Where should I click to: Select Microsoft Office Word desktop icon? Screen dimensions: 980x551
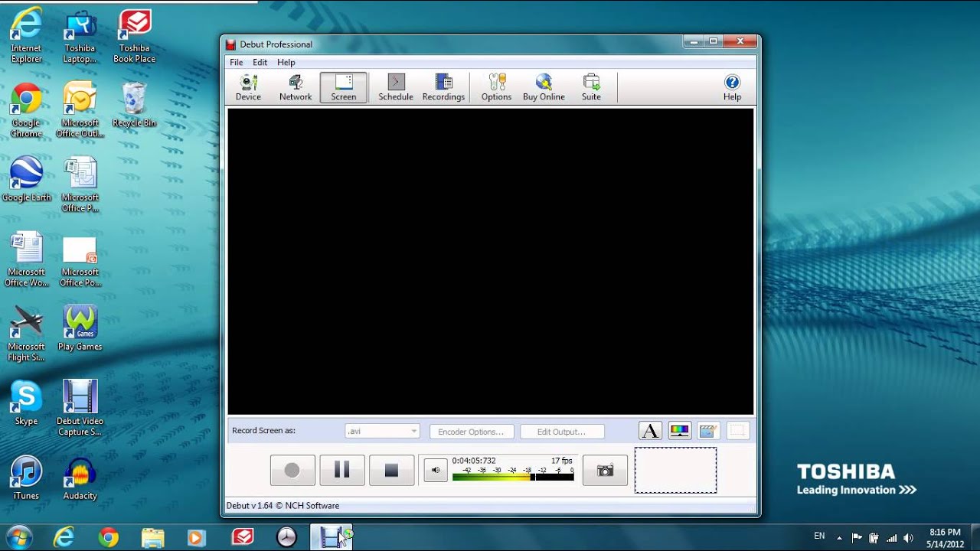pyautogui.click(x=26, y=260)
